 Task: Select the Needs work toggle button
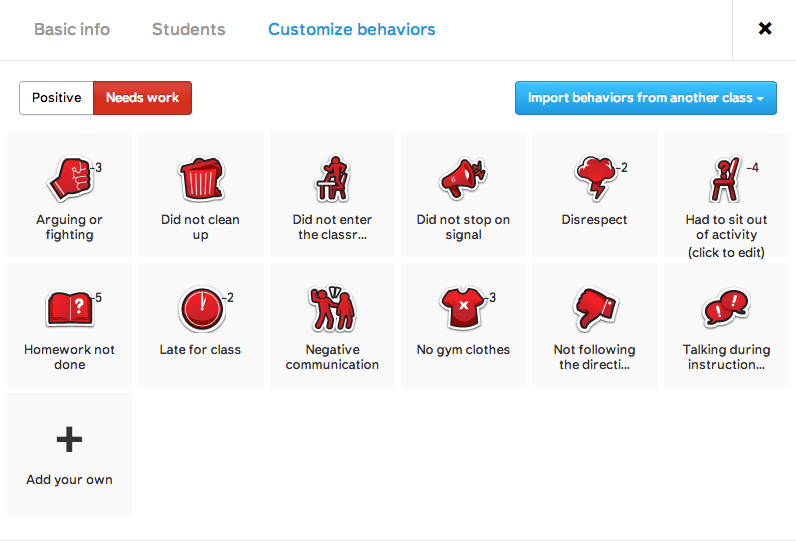click(142, 98)
